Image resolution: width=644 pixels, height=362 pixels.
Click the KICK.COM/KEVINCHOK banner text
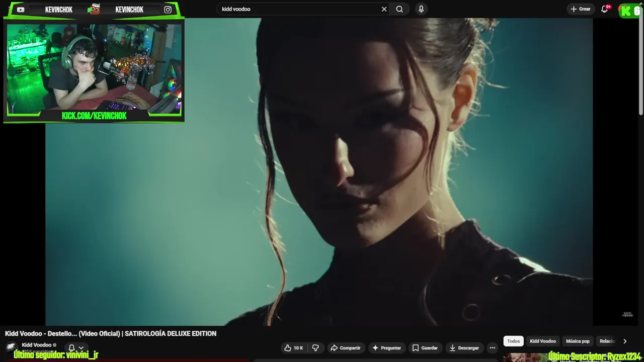click(x=94, y=116)
